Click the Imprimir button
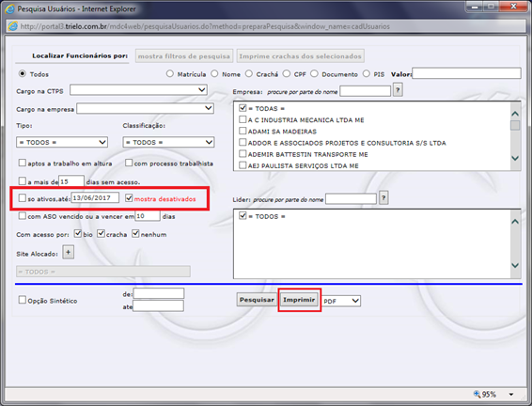Image resolution: width=532 pixels, height=406 pixels. point(299,300)
